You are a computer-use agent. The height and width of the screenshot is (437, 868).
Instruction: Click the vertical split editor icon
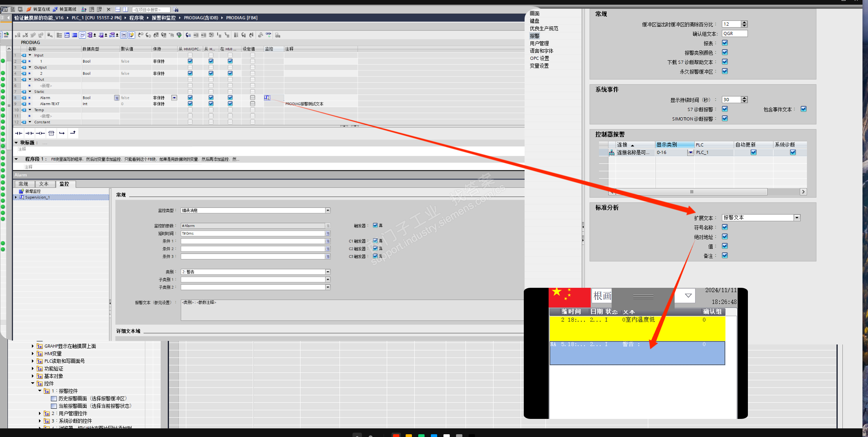click(126, 9)
